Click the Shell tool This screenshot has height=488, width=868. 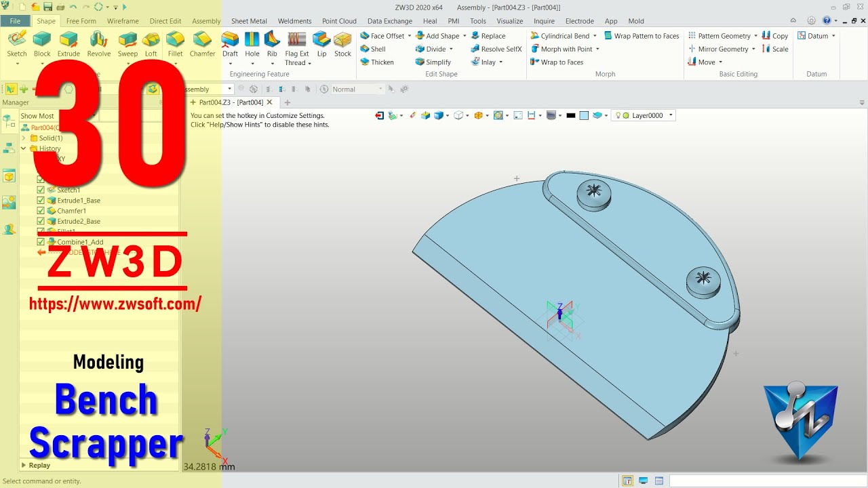(x=373, y=49)
